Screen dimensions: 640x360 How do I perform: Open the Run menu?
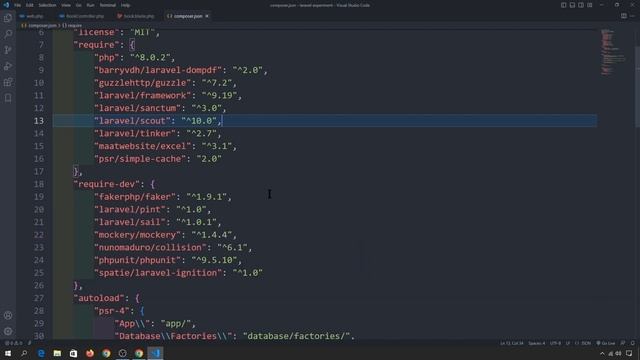90,5
